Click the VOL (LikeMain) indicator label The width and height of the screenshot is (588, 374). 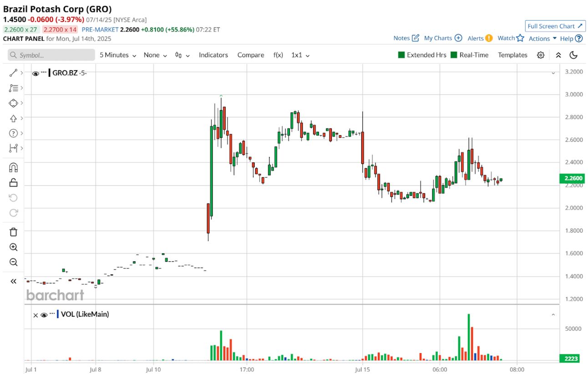(85, 314)
